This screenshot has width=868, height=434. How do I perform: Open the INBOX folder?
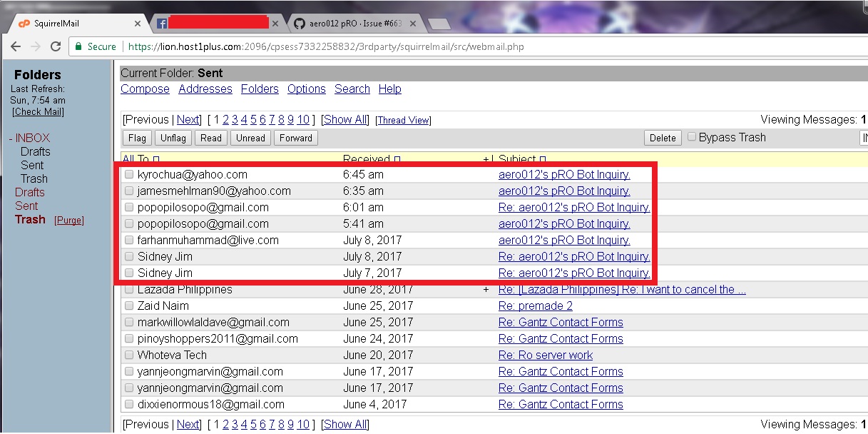[33, 138]
